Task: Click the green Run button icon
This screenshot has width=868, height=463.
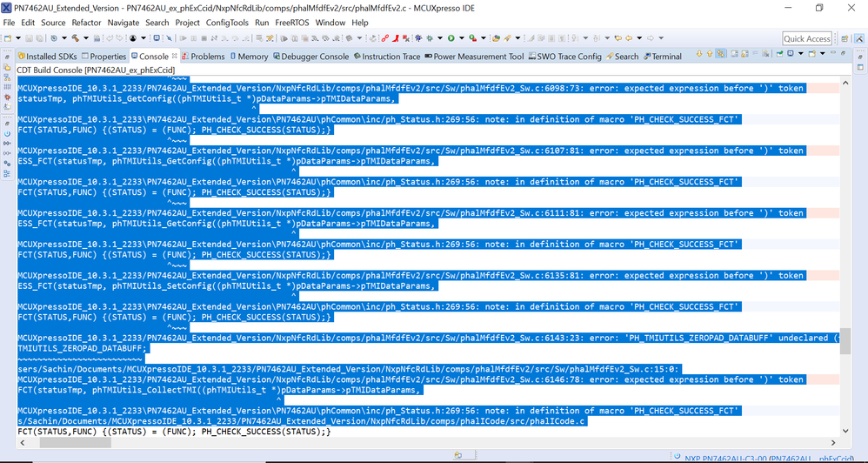Action: (451, 38)
